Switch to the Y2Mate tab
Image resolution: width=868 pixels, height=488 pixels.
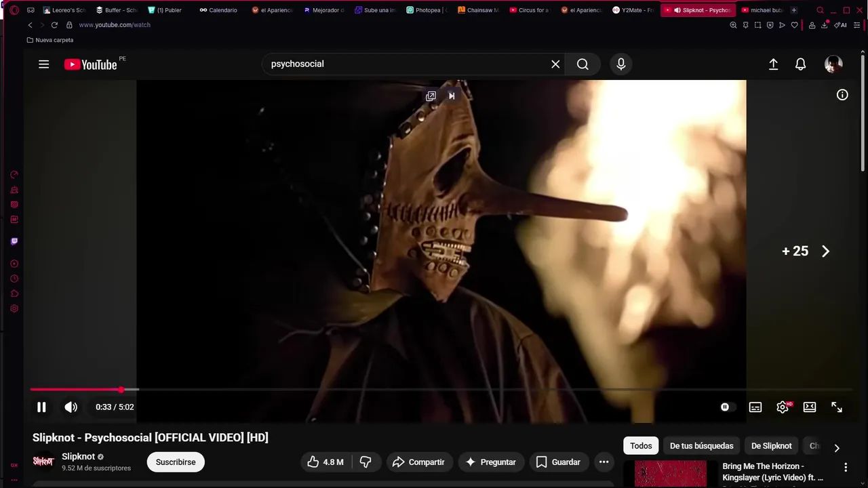pyautogui.click(x=633, y=10)
